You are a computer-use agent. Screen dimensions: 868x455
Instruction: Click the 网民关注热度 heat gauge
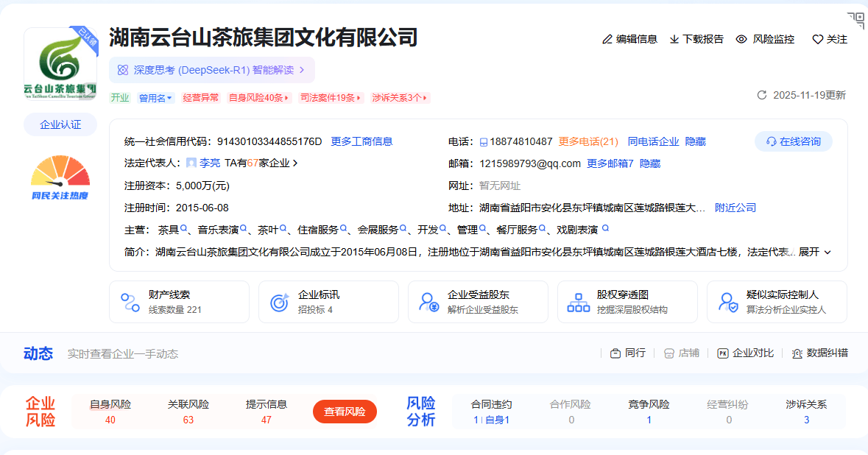(60, 177)
